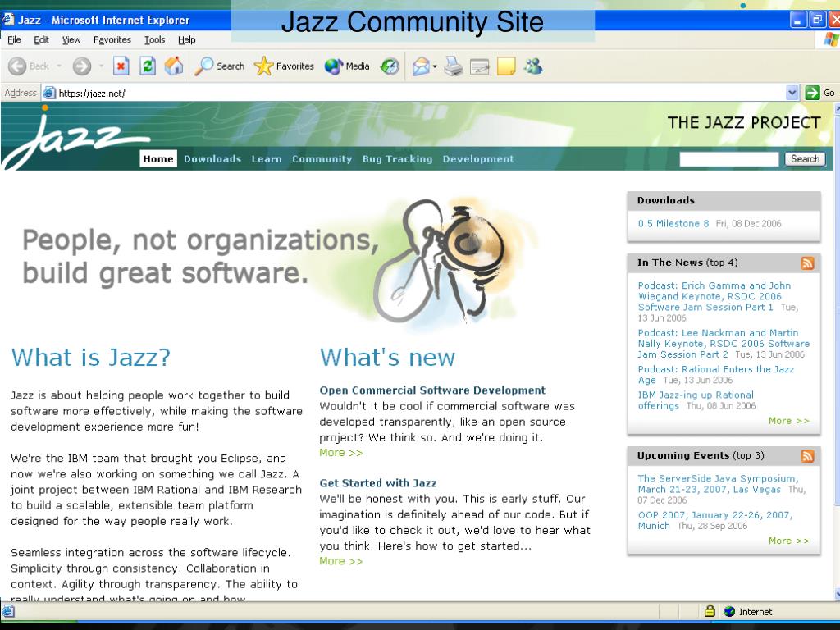Click the RSS feed icon for In The News

coord(807,263)
